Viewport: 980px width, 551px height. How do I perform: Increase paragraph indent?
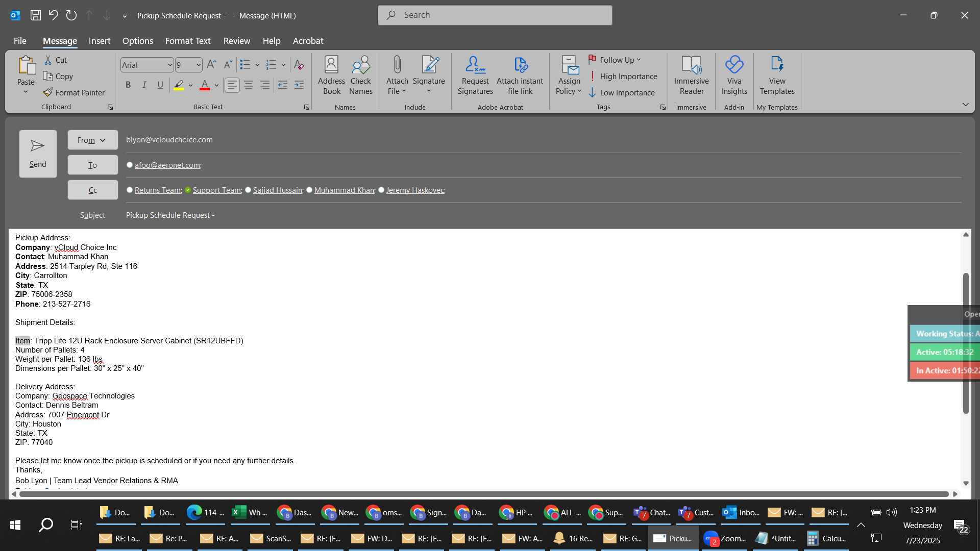tap(299, 85)
